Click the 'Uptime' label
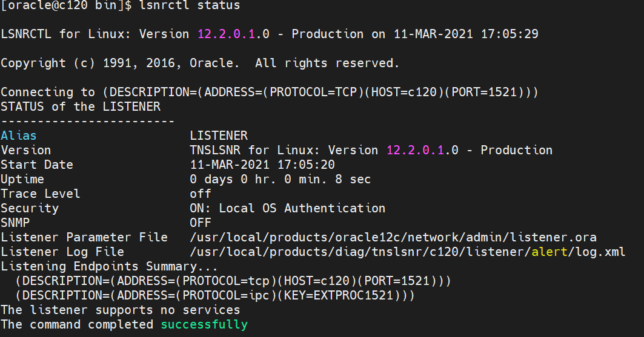Viewport: 644px width, 337px height. 22,179
